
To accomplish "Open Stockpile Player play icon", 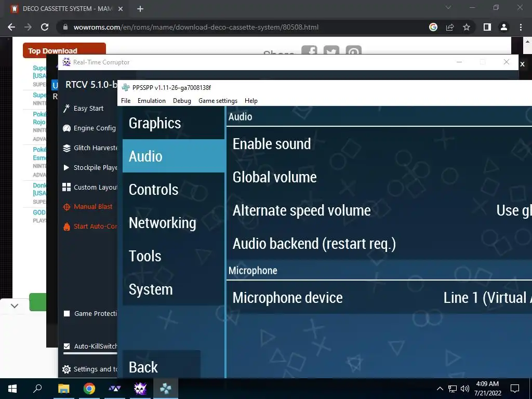I will click(66, 168).
